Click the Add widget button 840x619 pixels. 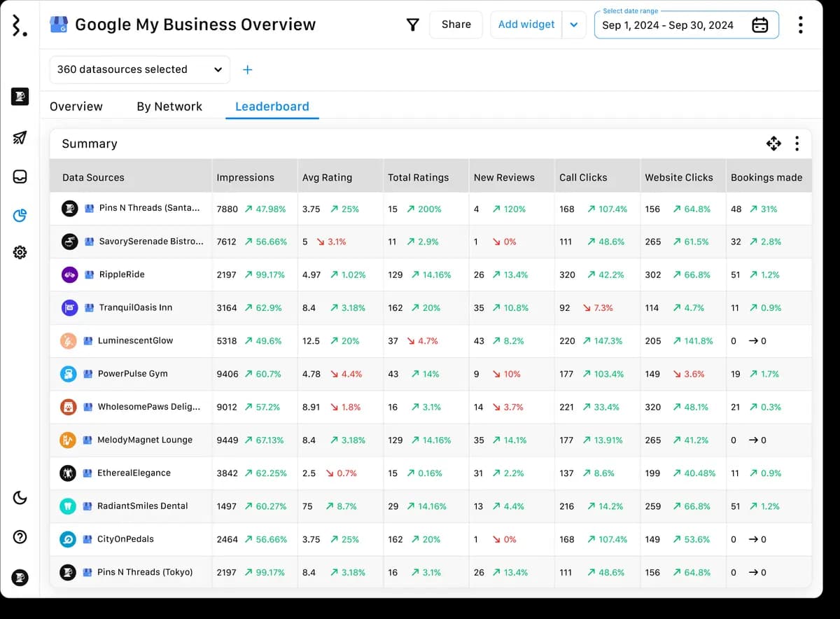tap(526, 25)
